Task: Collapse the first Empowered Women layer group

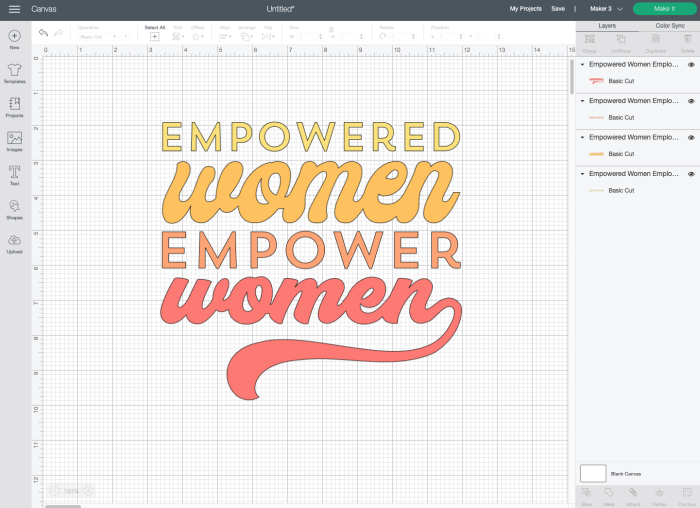Action: click(583, 65)
